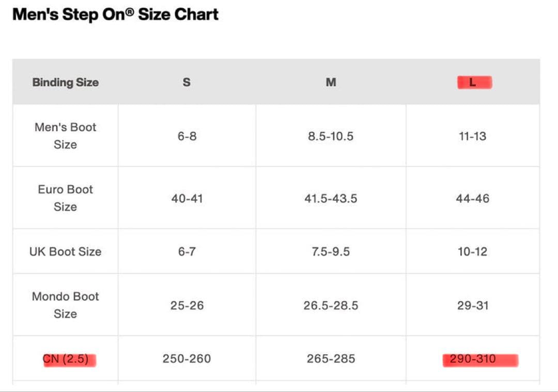Select the 250-260 CN size cell
Image resolution: width=558 pixels, height=392 pixels.
[x=187, y=358]
